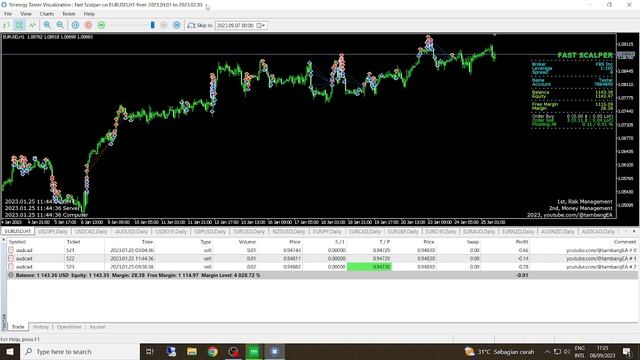Show hidden system tray icons

coord(547,351)
